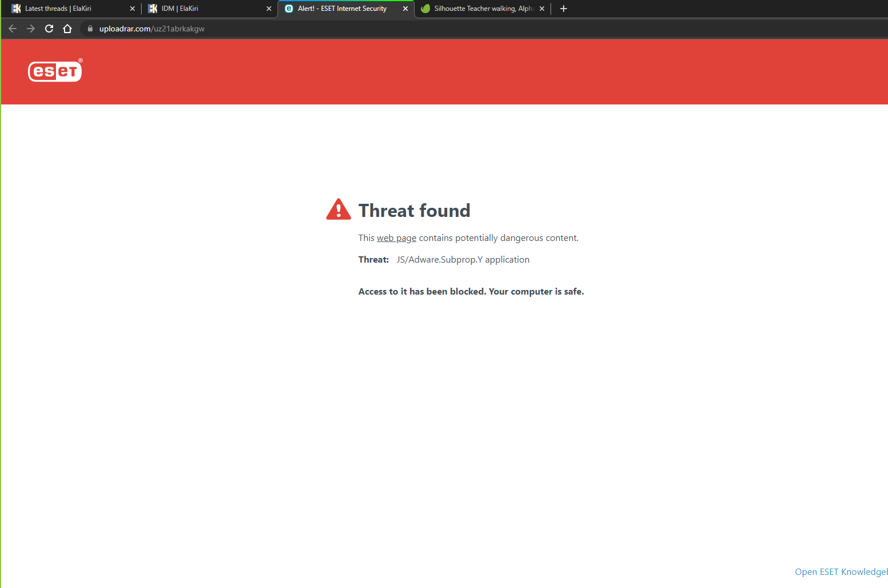Open ESET Knowledgebase link
Viewport: 888px width, 588px height.
tap(841, 572)
